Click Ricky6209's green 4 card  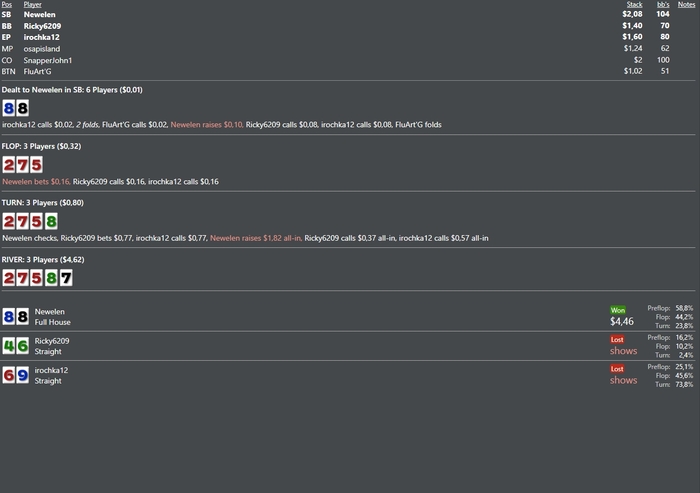click(x=8, y=346)
